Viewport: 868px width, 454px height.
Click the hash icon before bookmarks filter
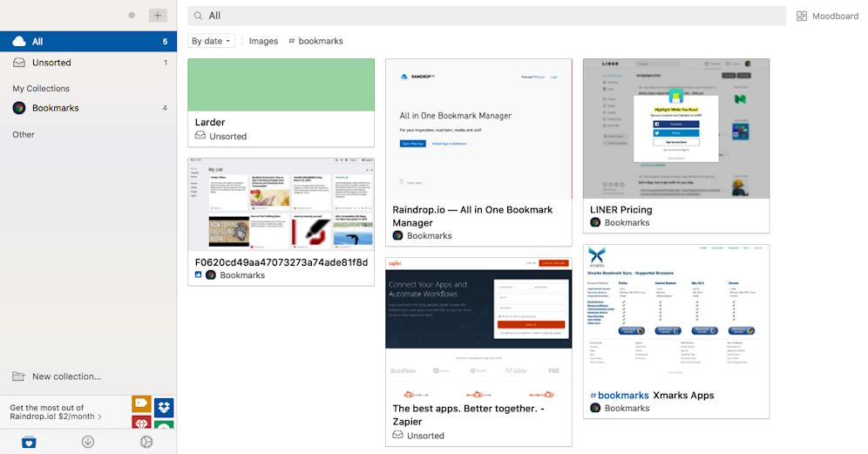[292, 41]
